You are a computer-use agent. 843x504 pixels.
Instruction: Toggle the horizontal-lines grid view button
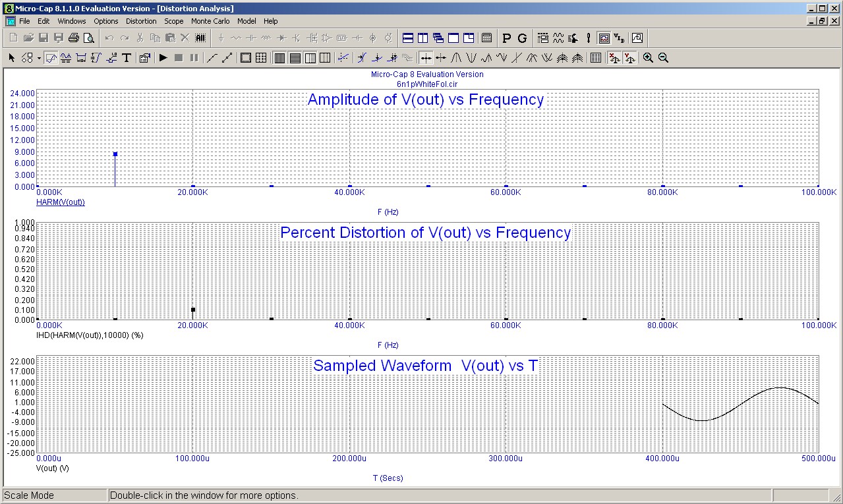coord(295,58)
